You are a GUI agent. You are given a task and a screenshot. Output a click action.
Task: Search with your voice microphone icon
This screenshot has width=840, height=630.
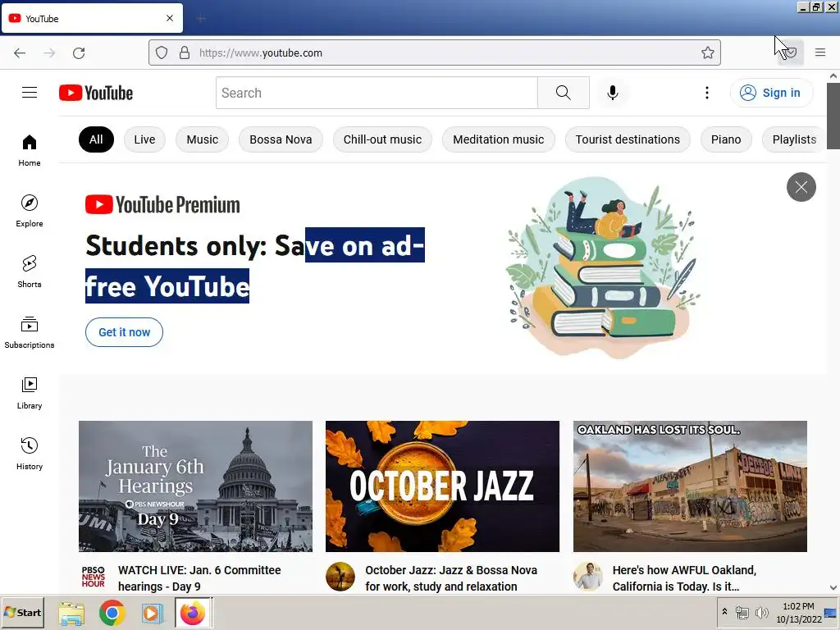pos(612,93)
